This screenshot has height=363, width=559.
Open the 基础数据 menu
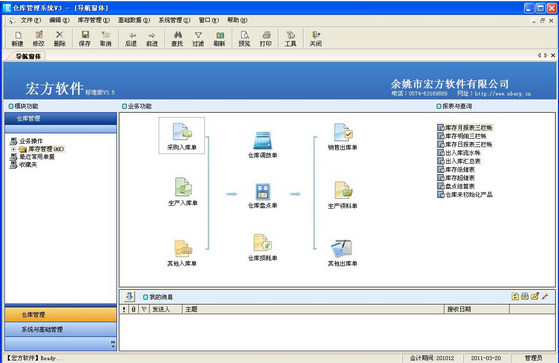[x=134, y=20]
